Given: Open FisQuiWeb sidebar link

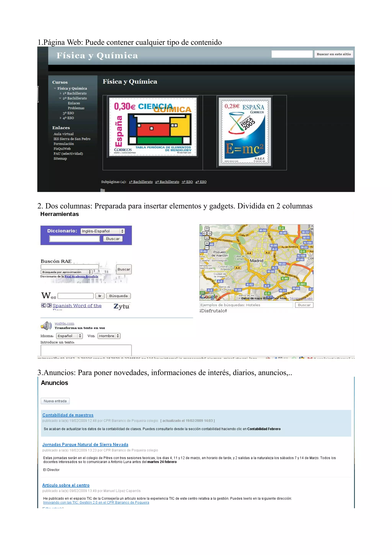Looking at the screenshot, I should [x=62, y=149].
